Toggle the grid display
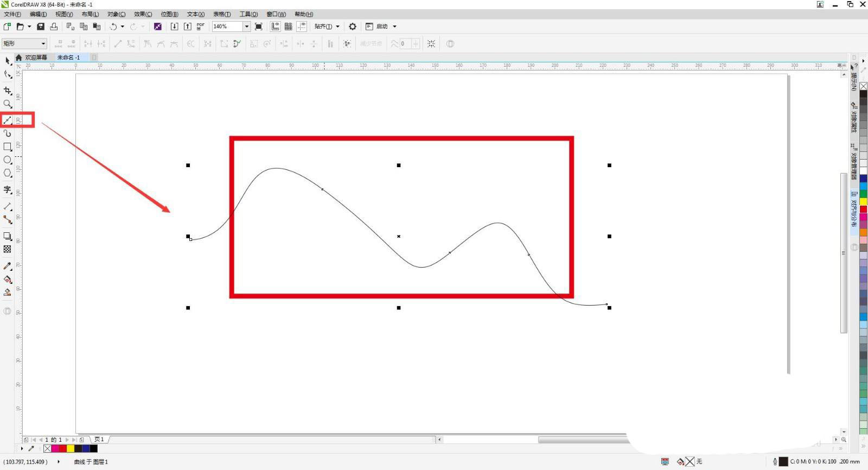The image size is (868, 470). click(x=289, y=26)
